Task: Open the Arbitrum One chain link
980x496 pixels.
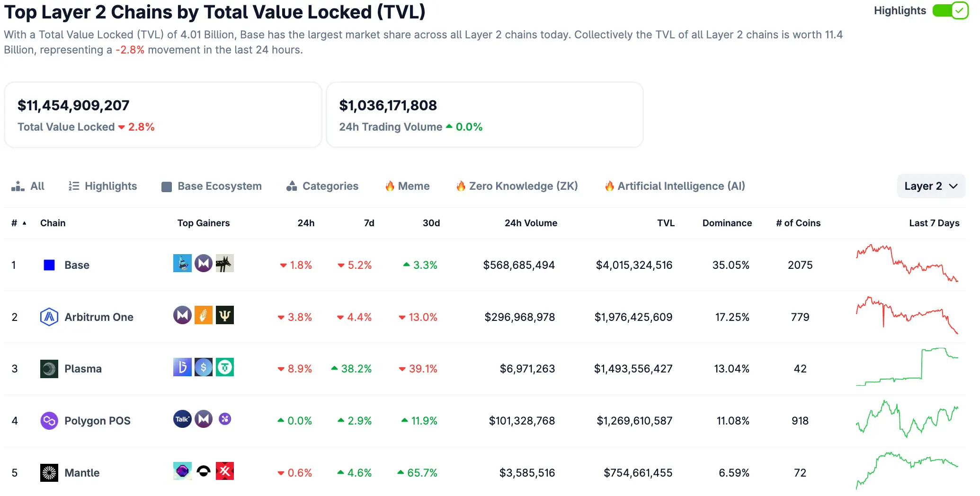Action: pos(98,317)
